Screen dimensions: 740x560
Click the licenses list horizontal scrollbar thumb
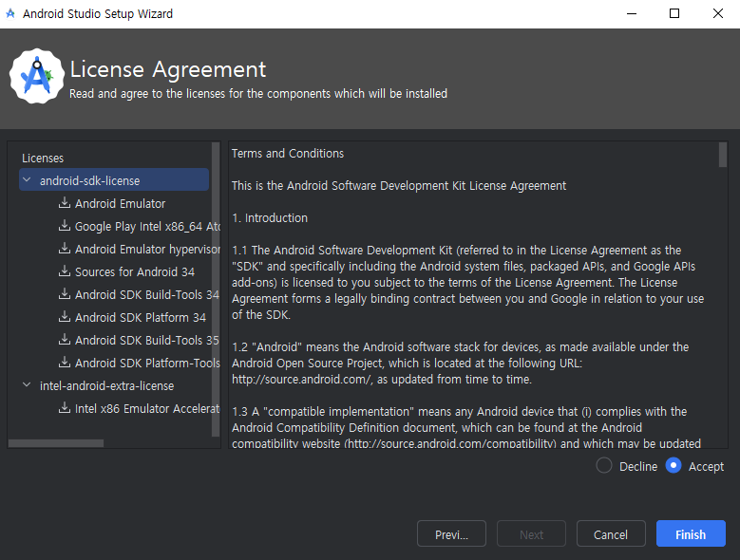point(56,443)
